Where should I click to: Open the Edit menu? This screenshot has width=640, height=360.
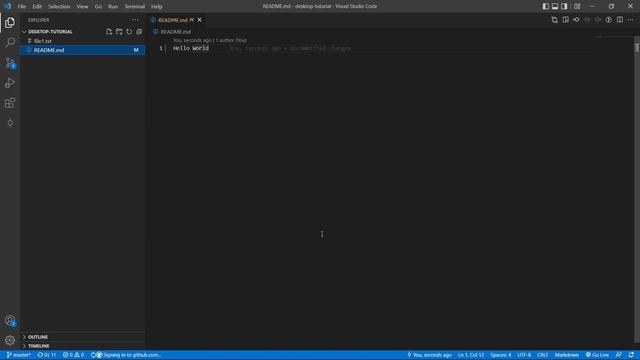click(37, 6)
